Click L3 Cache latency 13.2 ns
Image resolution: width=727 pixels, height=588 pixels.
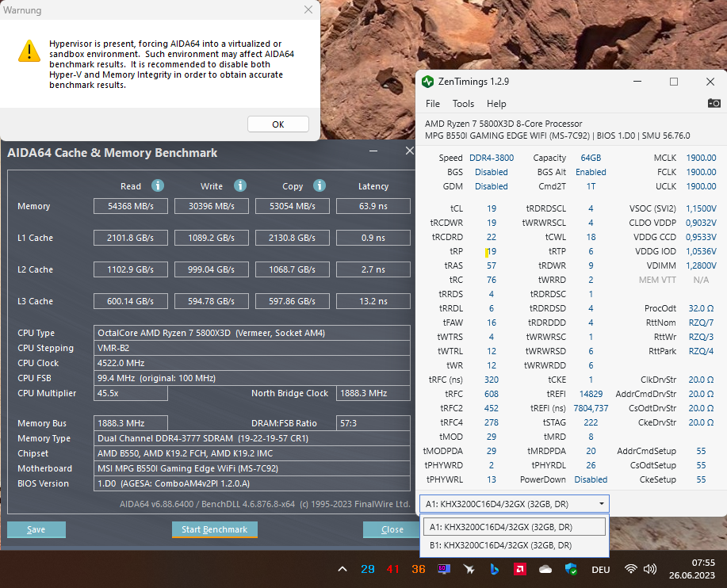click(373, 301)
